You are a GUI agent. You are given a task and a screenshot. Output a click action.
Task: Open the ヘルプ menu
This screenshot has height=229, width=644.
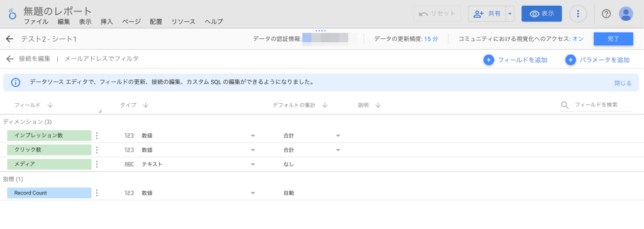pyautogui.click(x=214, y=22)
